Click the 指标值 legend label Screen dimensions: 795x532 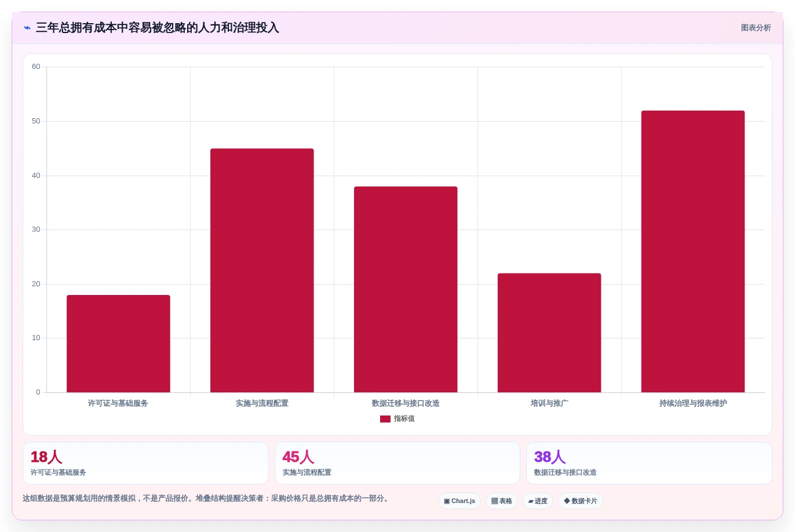click(x=404, y=419)
